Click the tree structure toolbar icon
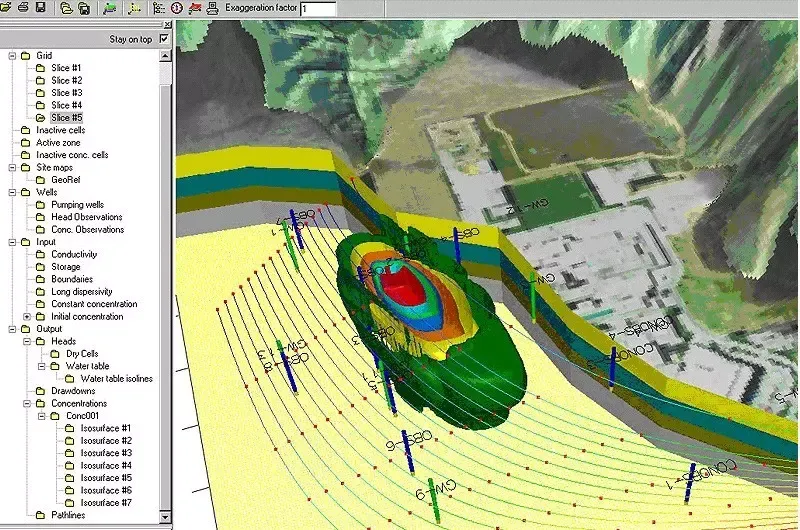Viewport: 800px width, 530px height. tap(159, 8)
